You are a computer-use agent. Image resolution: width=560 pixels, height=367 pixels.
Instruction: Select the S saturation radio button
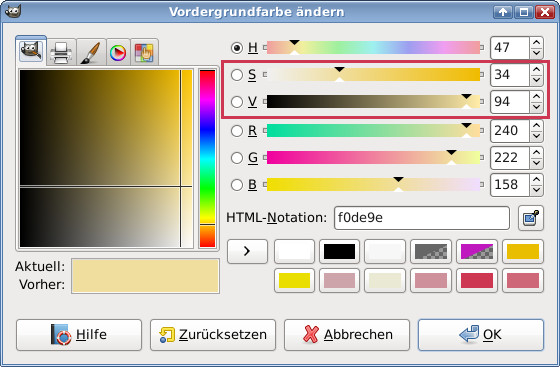(237, 75)
